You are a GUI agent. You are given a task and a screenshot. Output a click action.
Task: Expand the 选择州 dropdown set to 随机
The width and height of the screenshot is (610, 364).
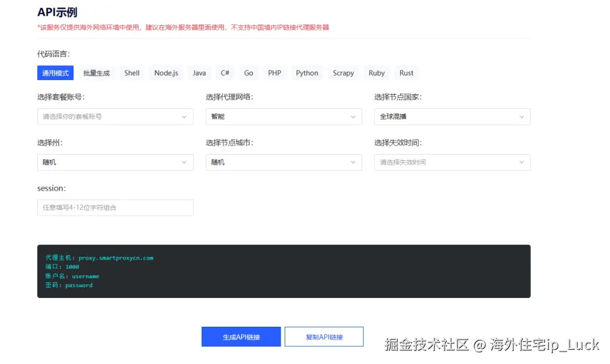(x=115, y=162)
